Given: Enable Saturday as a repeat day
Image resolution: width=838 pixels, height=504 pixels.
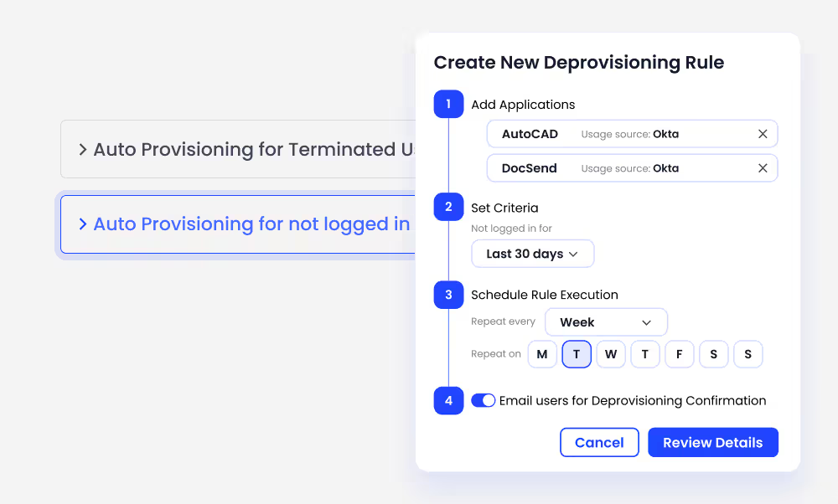Looking at the screenshot, I should 714,354.
